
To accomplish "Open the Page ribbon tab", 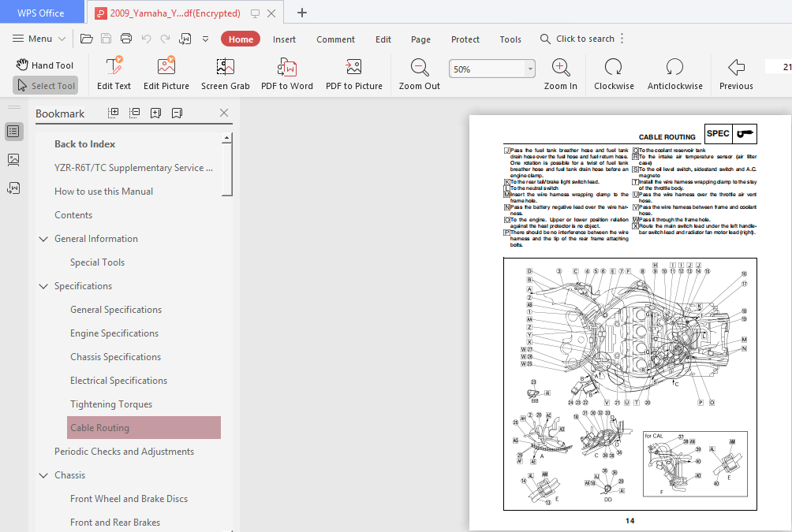I will tap(420, 39).
